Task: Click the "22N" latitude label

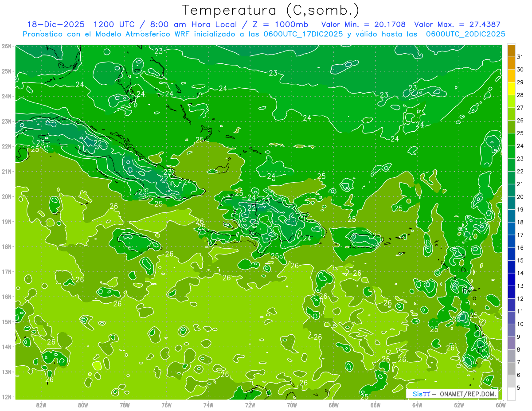Action: point(7,146)
